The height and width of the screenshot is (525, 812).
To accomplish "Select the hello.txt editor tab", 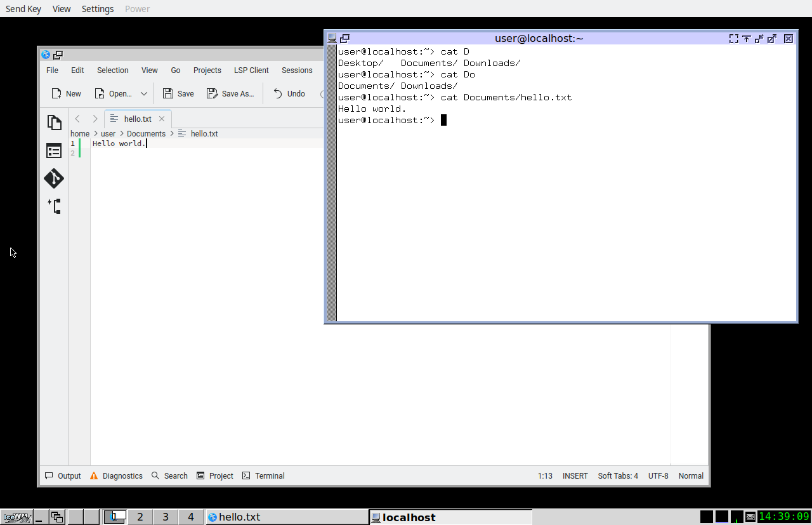I will (x=138, y=119).
